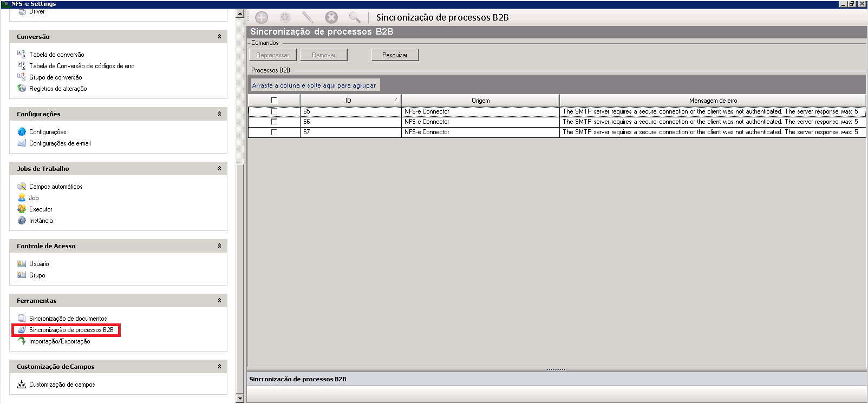Click the sidebar scroll up arrow
868x404 pixels.
(x=240, y=14)
